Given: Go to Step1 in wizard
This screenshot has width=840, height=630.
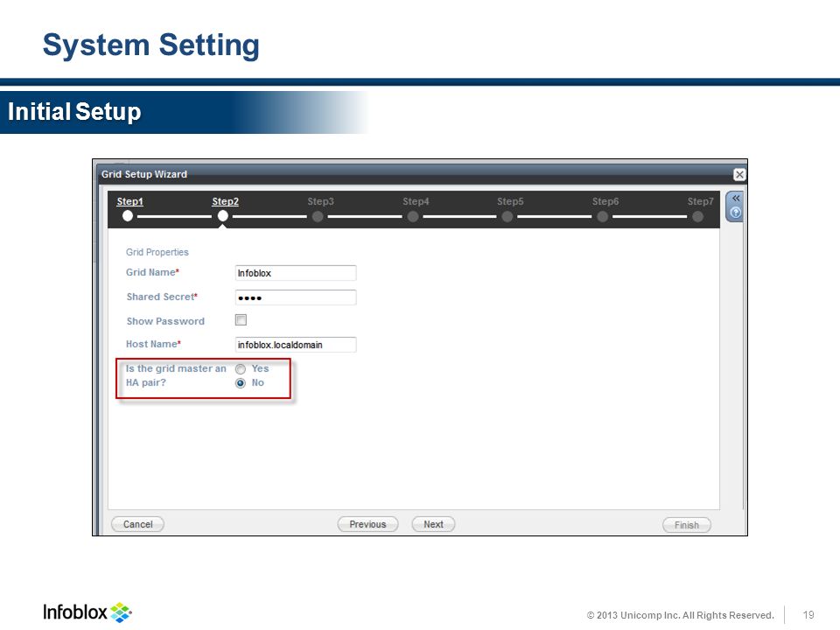Looking at the screenshot, I should pyautogui.click(x=129, y=201).
